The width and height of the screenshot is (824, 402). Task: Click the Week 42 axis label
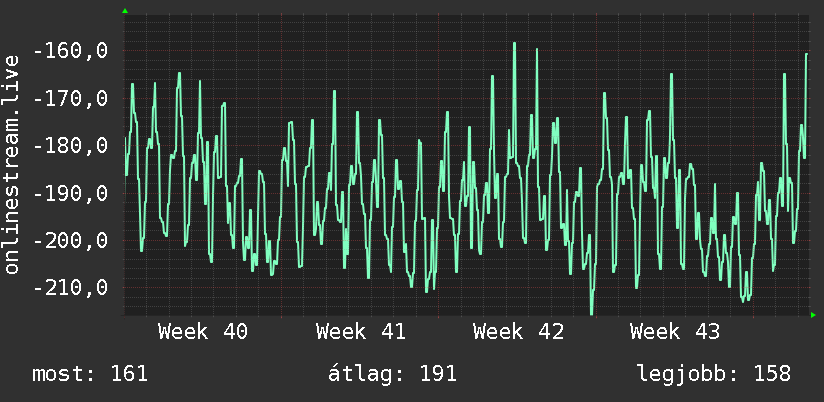[518, 332]
